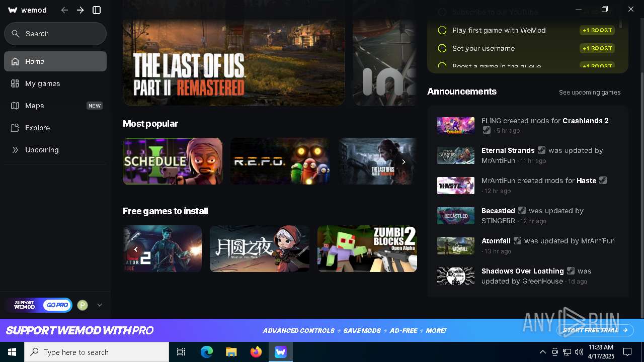Viewport: 644px width, 362px height.
Task: Open The Last of Us Part II banner
Action: (234, 53)
